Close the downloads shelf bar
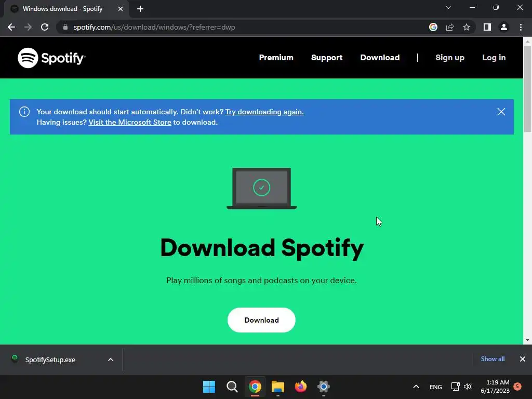This screenshot has width=532, height=399. click(523, 359)
